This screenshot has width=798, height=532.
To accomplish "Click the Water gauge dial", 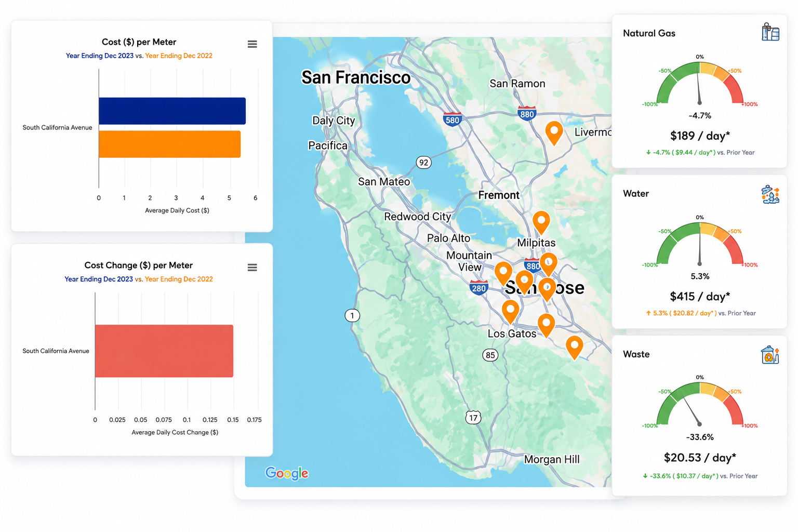I will [x=700, y=244].
